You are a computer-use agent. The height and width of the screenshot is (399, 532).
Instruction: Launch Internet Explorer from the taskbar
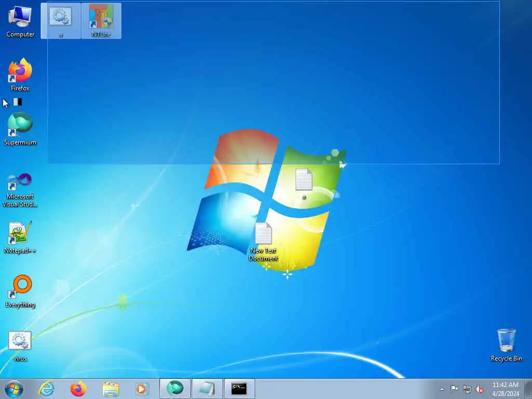46,389
